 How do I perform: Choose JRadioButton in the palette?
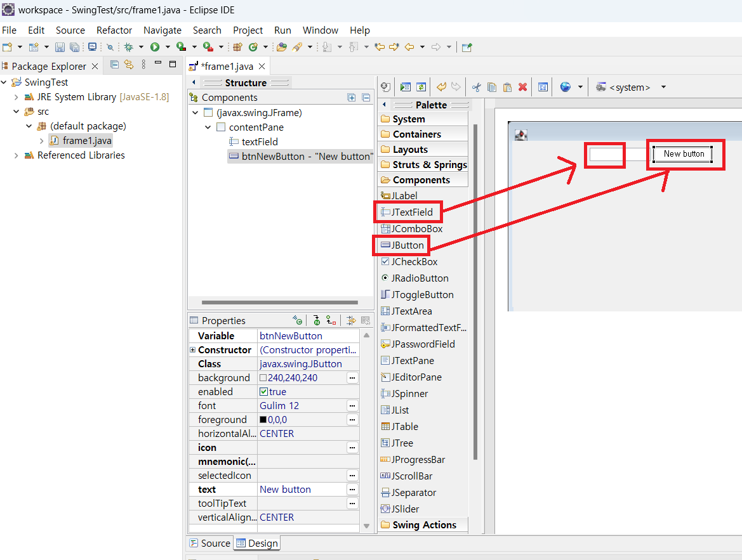click(414, 278)
